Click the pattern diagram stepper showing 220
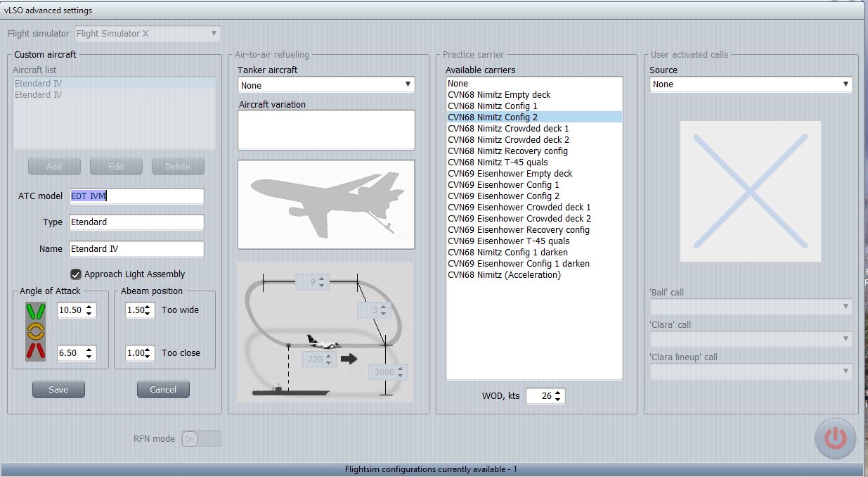The width and height of the screenshot is (868, 477). point(318,360)
